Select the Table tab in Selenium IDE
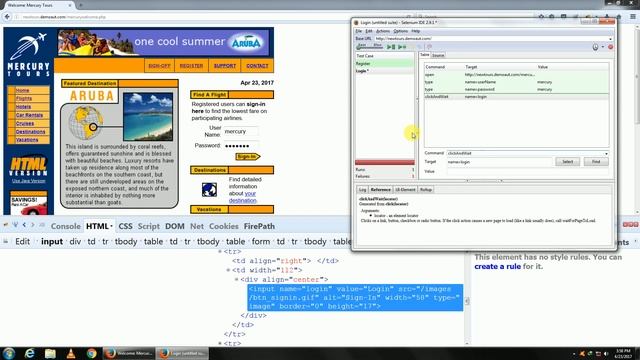The image size is (640, 360). pyautogui.click(x=424, y=55)
